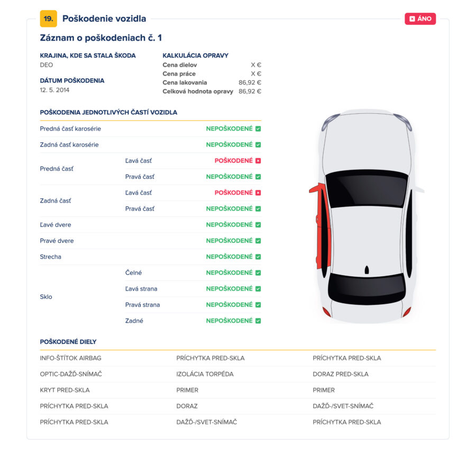The image size is (476, 453).
Task: Click the POŠKODENÉ status for front left part
Action: coord(233,161)
